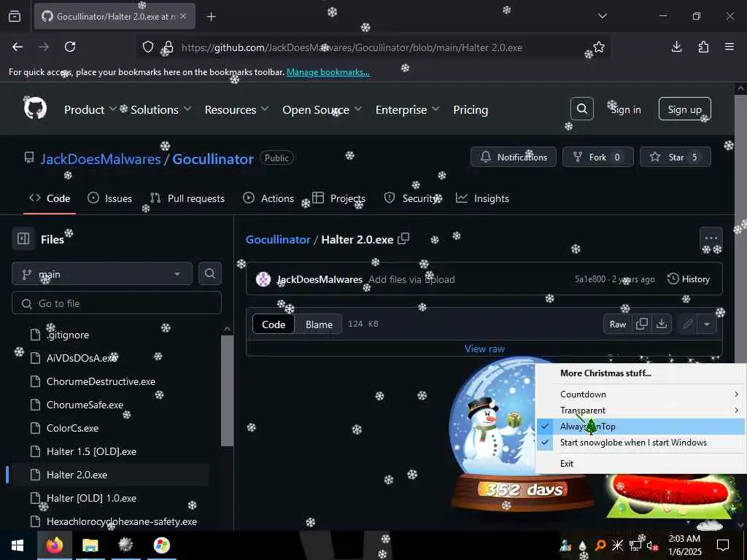Focus the Go to file input
The width and height of the screenshot is (747, 560).
[117, 303]
